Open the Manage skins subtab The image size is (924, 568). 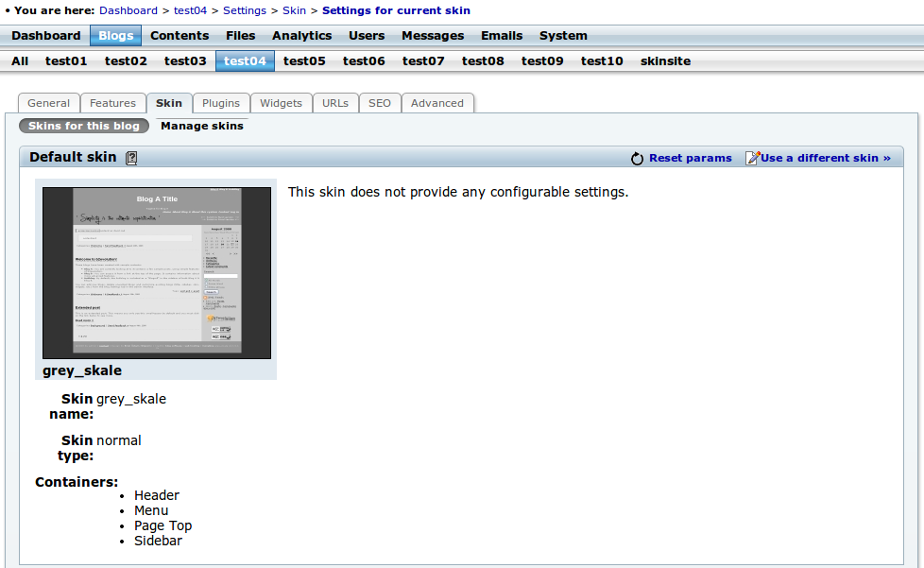[202, 126]
